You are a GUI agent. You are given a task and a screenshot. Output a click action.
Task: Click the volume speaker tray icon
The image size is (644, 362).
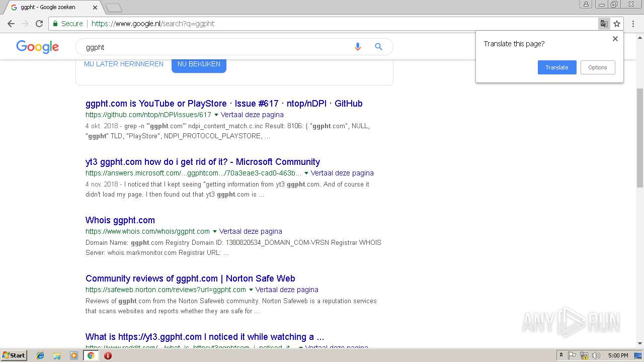click(x=596, y=355)
